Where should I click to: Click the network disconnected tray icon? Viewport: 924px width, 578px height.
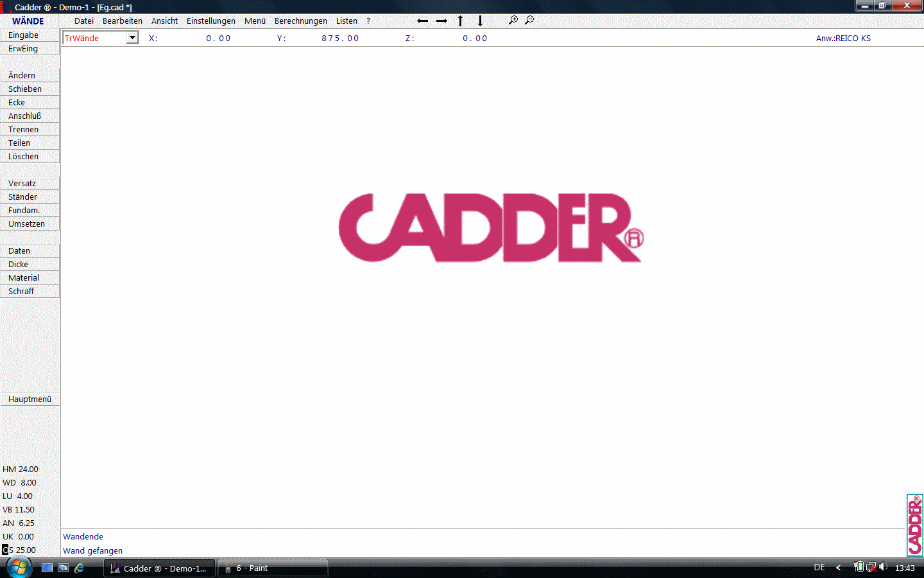(x=871, y=567)
